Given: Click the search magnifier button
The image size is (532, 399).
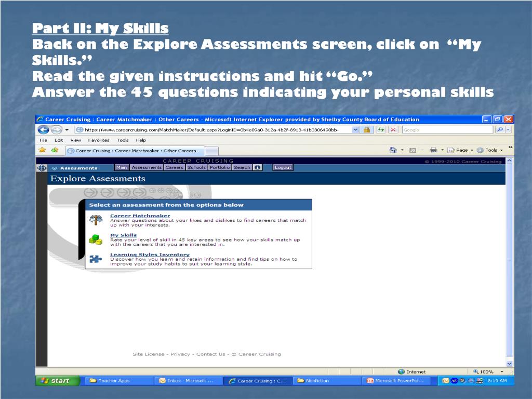Looking at the screenshot, I should (x=500, y=129).
